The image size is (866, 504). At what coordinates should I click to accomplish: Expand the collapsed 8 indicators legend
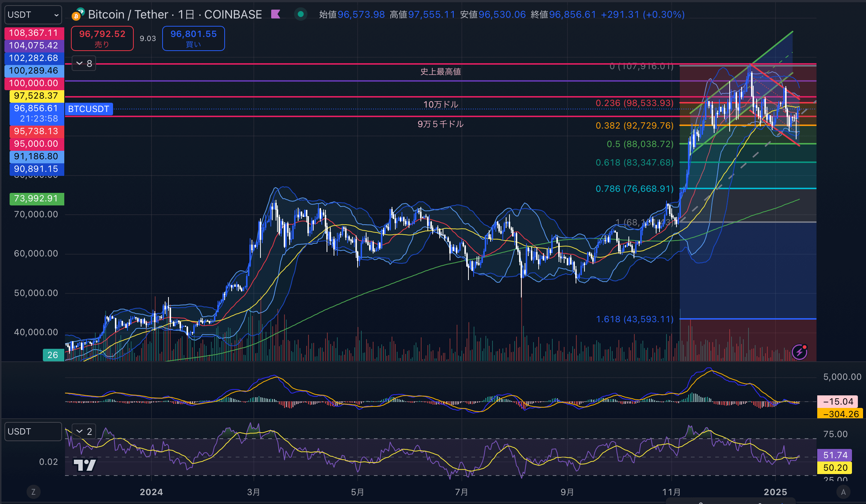[84, 64]
